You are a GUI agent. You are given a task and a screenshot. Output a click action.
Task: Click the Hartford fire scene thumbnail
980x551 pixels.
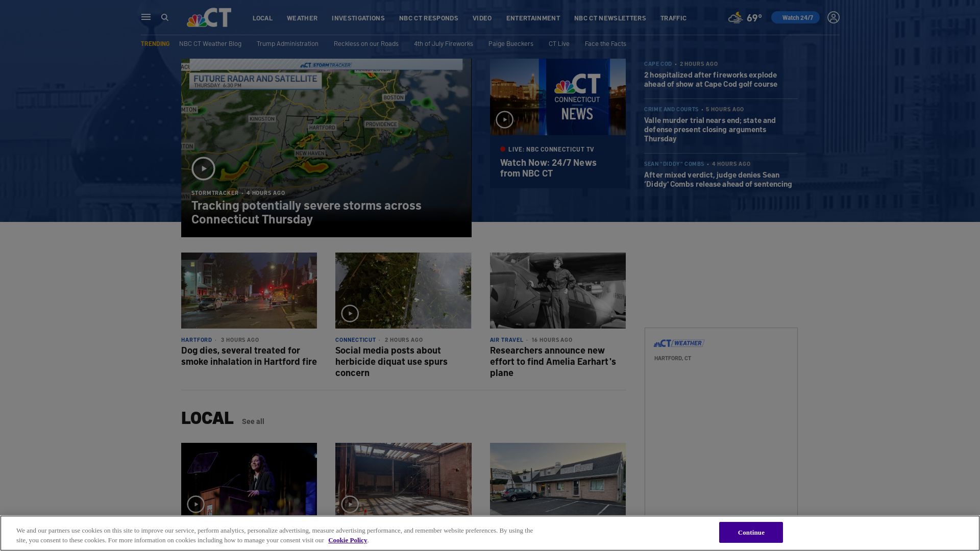coord(249,290)
